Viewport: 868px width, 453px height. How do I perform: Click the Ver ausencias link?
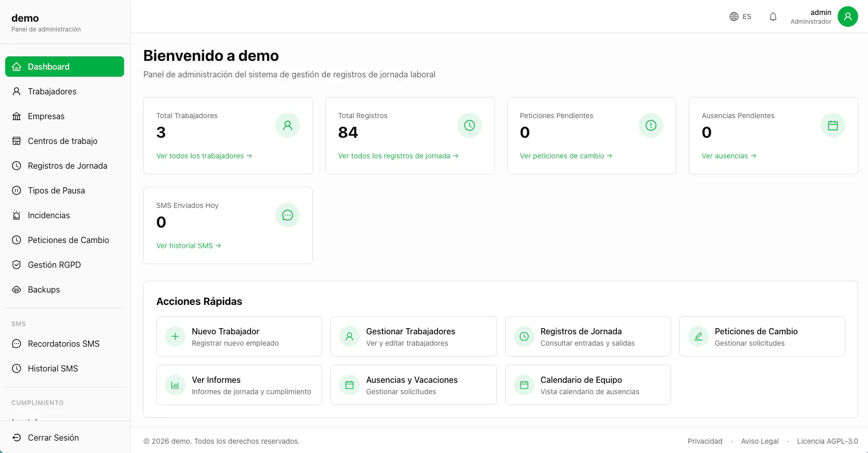(x=729, y=156)
